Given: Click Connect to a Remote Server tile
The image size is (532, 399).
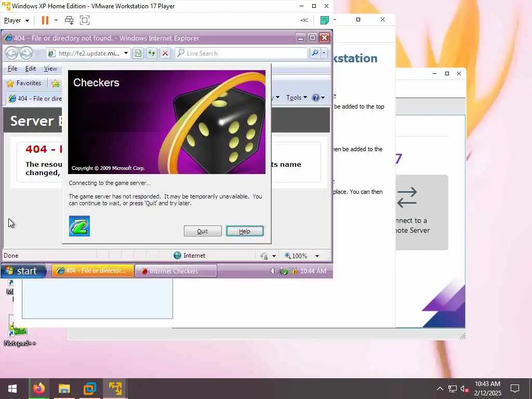Looking at the screenshot, I should (x=422, y=212).
